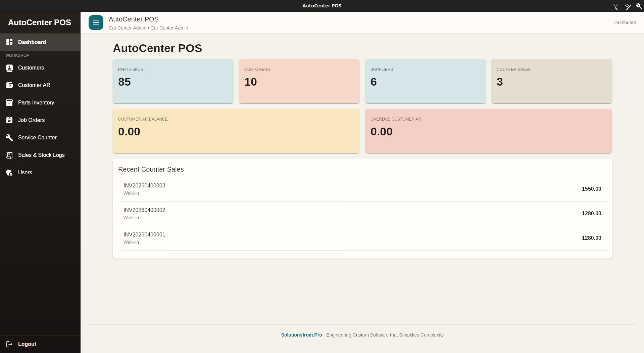Click the Sales & Stock Logs receipt icon
The height and width of the screenshot is (353, 644).
(x=9, y=155)
